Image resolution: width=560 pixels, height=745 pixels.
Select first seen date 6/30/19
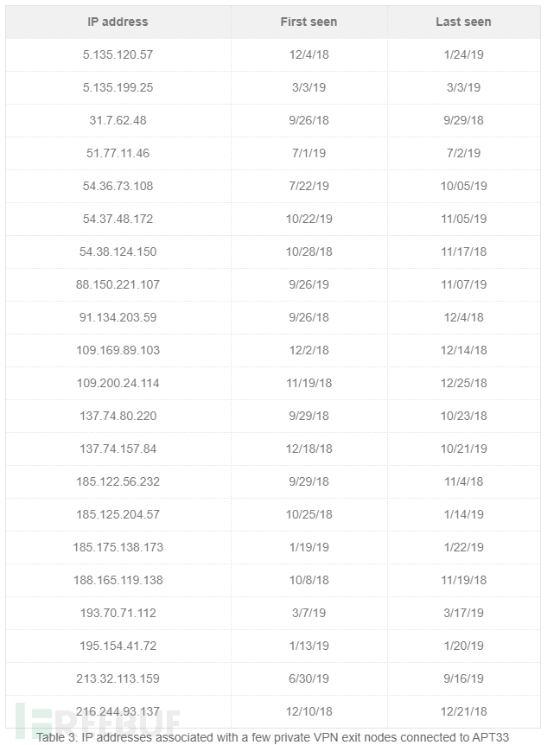pos(309,678)
